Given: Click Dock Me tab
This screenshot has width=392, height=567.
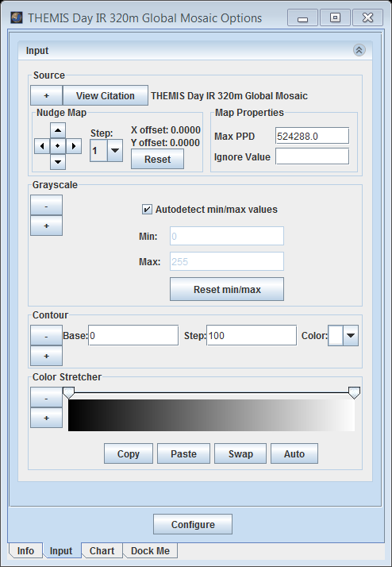Looking at the screenshot, I should coord(150,551).
